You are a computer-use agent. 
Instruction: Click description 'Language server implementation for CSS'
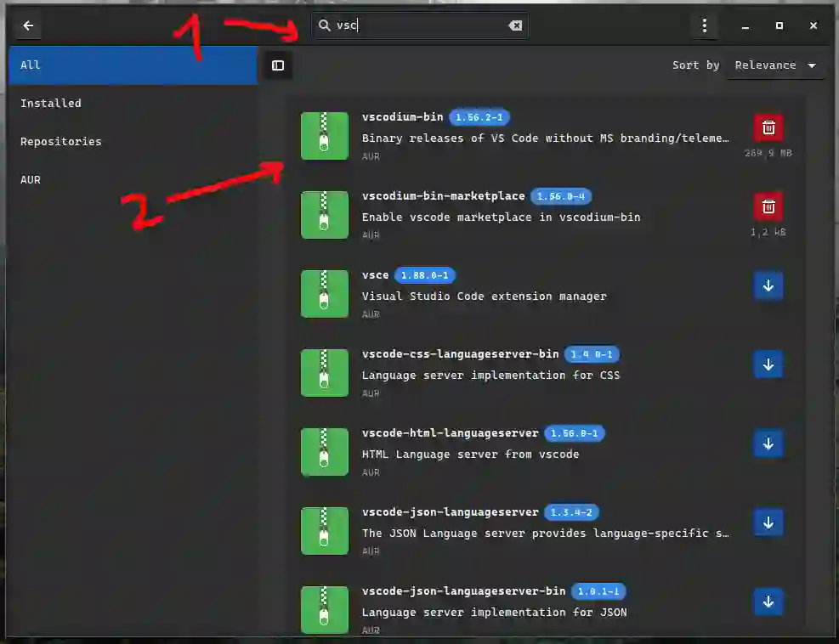click(490, 376)
